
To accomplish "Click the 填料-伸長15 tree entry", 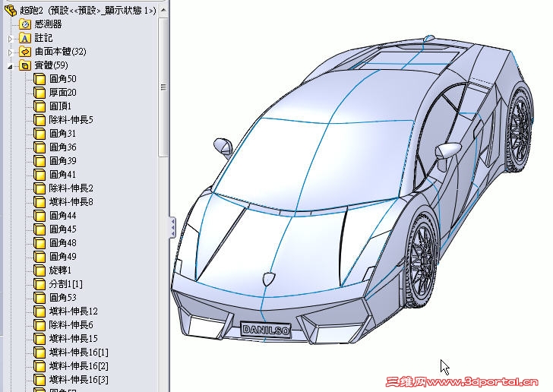I will tap(66, 339).
